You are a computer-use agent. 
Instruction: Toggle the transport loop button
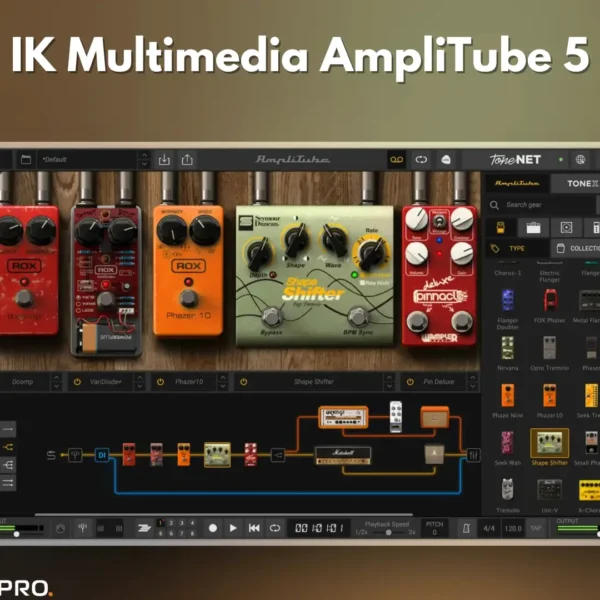pos(275,528)
